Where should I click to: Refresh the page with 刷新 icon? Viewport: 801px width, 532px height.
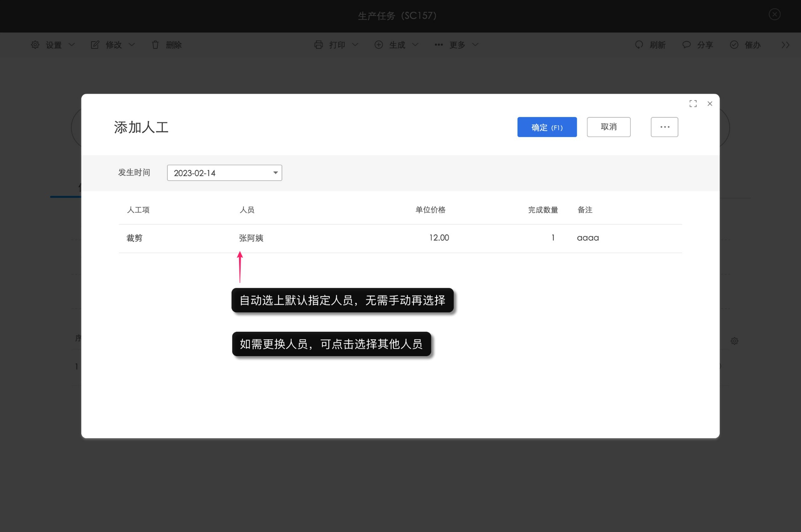point(639,45)
